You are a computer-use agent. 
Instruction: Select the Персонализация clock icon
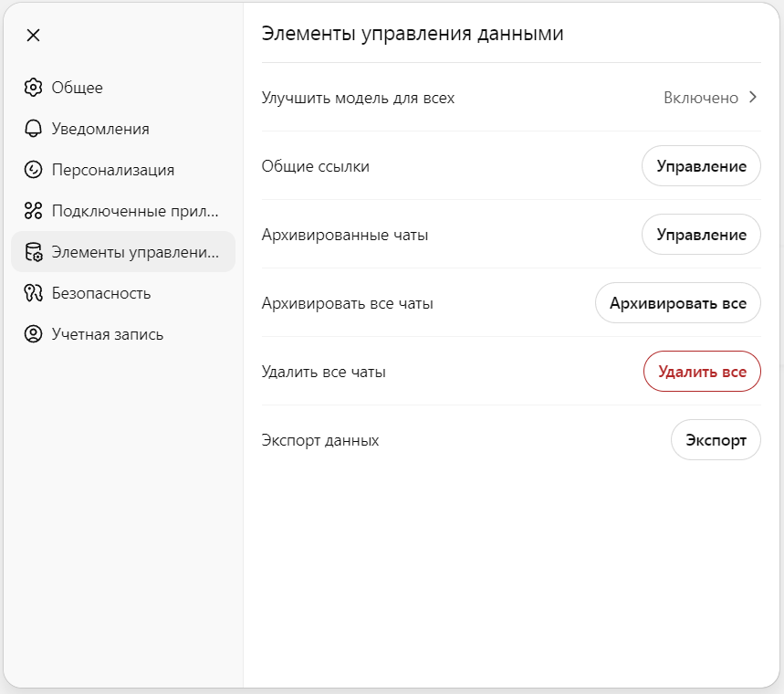coord(33,170)
